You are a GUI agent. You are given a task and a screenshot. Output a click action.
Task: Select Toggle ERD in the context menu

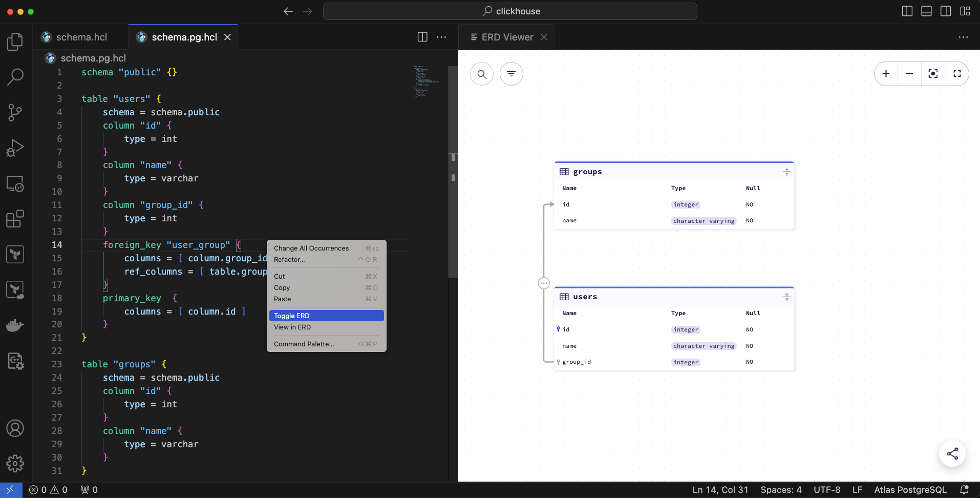[291, 316]
